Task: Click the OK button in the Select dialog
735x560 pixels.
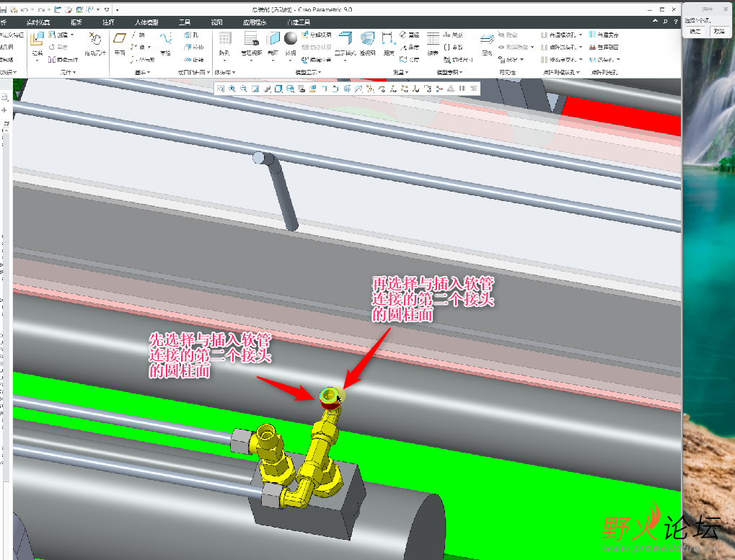Action: 695,32
